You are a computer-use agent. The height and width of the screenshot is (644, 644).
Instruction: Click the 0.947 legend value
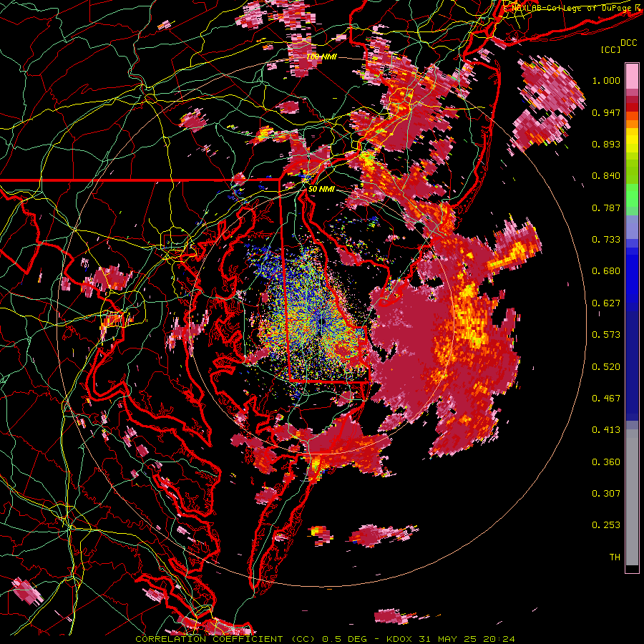(606, 112)
